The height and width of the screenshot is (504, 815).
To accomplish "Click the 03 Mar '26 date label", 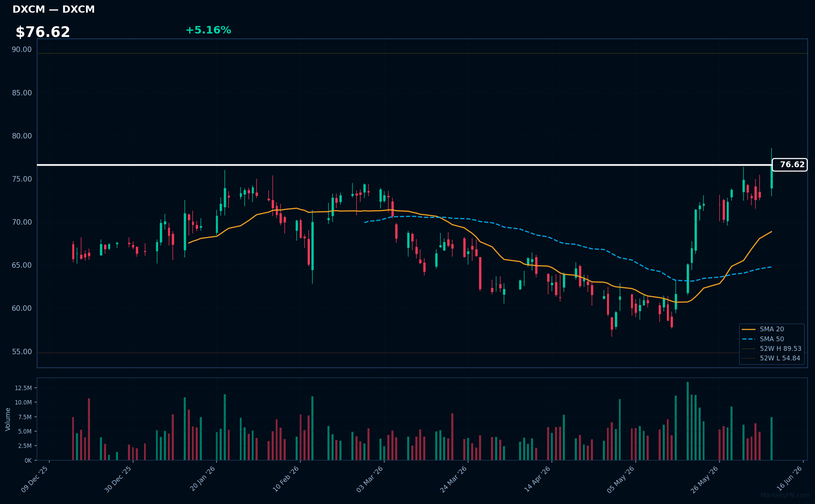I will point(370,479).
